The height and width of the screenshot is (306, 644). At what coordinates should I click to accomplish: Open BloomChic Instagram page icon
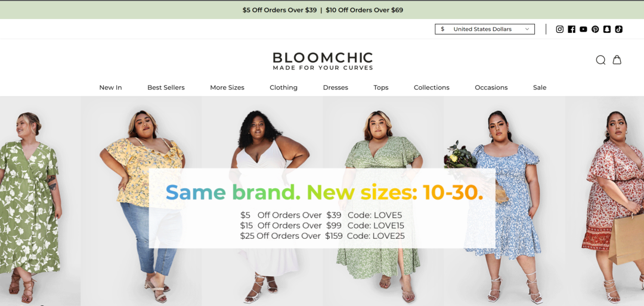click(x=559, y=29)
